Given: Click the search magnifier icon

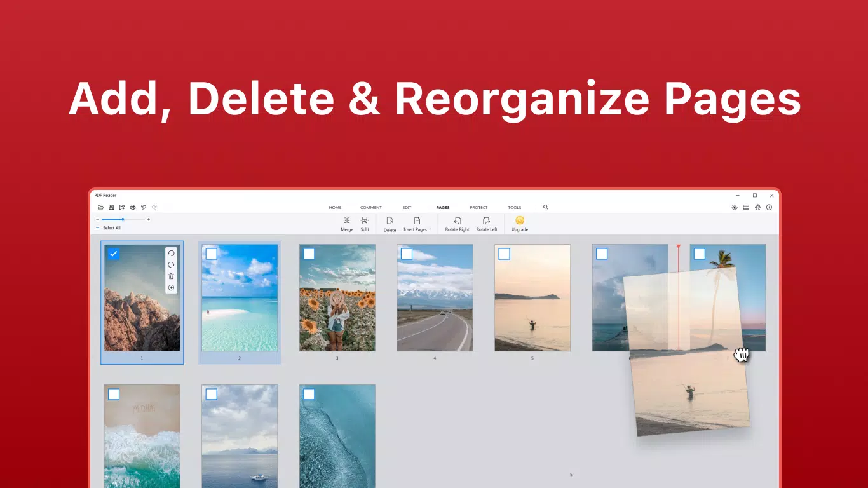Looking at the screenshot, I should (x=546, y=207).
